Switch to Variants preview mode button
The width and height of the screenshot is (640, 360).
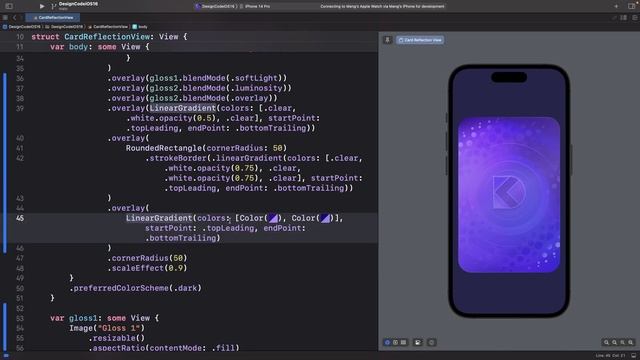pos(403,342)
